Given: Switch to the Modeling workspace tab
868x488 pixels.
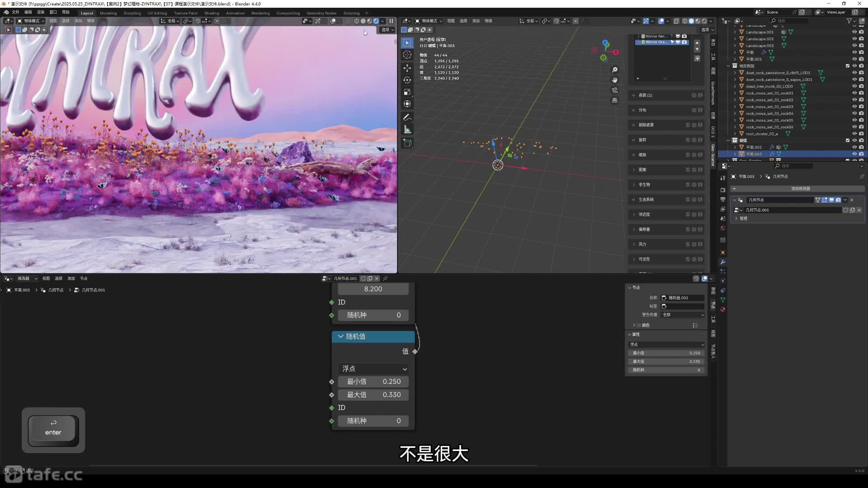Looking at the screenshot, I should (x=108, y=13).
